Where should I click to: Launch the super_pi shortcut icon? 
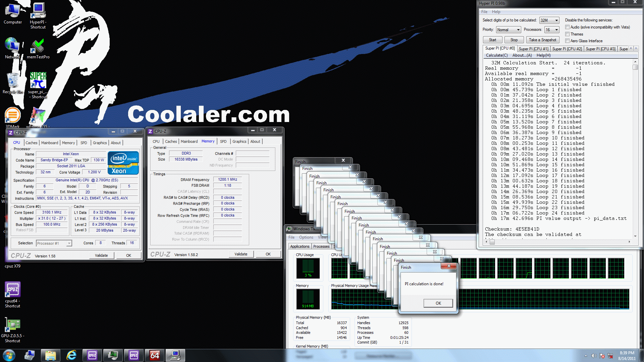point(38,85)
